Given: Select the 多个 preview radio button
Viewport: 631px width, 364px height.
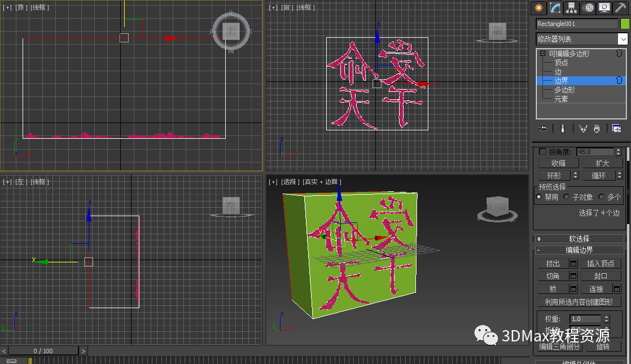Looking at the screenshot, I should pos(601,197).
